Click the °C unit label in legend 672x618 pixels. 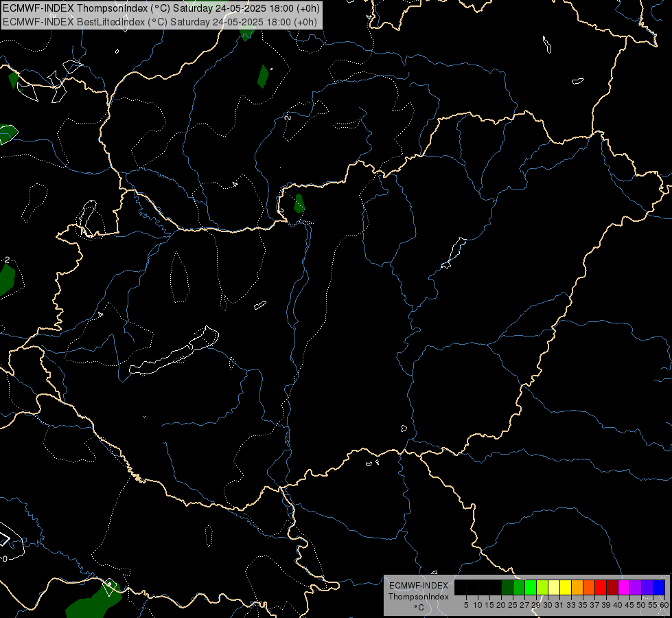click(x=419, y=608)
